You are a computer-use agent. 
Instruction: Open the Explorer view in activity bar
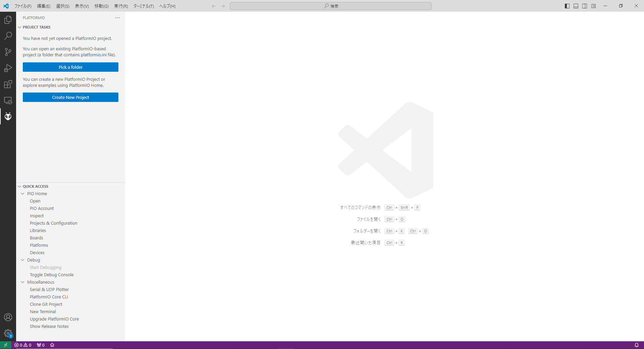click(8, 20)
